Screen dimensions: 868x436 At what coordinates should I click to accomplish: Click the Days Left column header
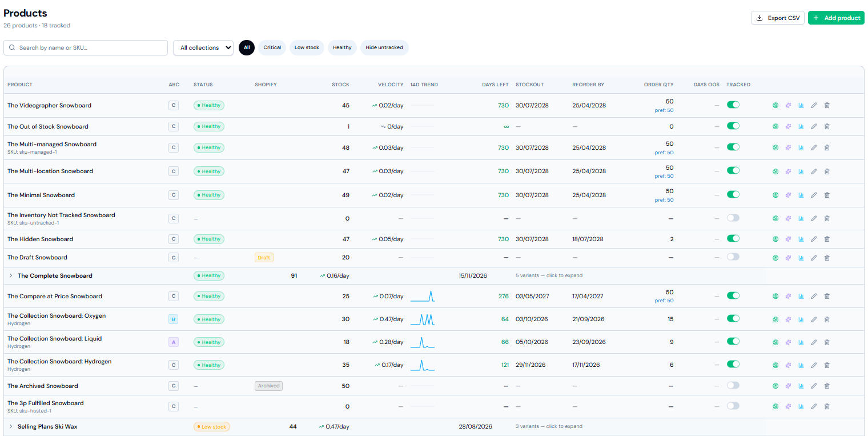(495, 85)
